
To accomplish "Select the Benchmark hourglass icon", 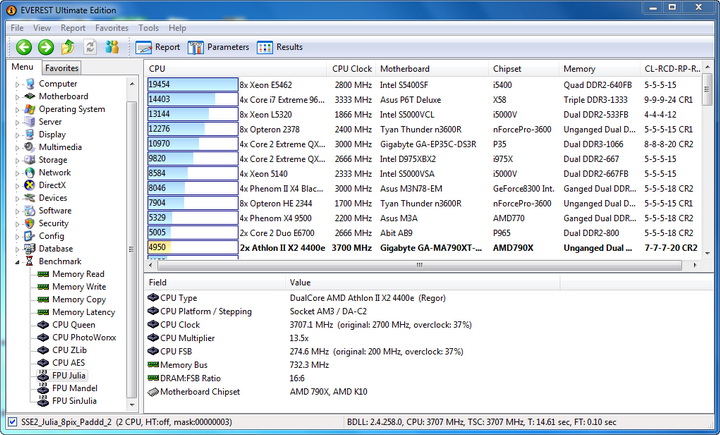I will pyautogui.click(x=30, y=261).
